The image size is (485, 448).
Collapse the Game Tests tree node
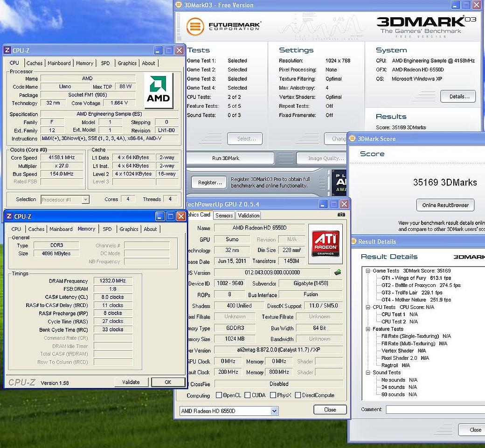click(368, 271)
